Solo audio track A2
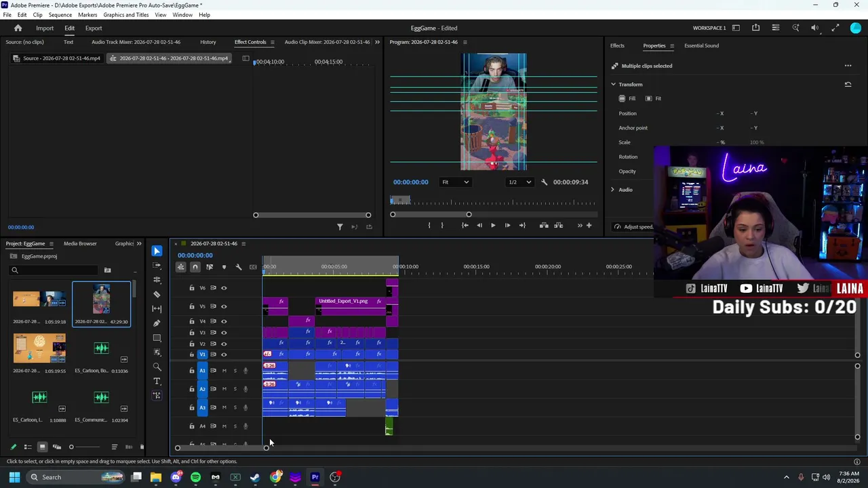Viewport: 868px width, 488px height. 235,389
